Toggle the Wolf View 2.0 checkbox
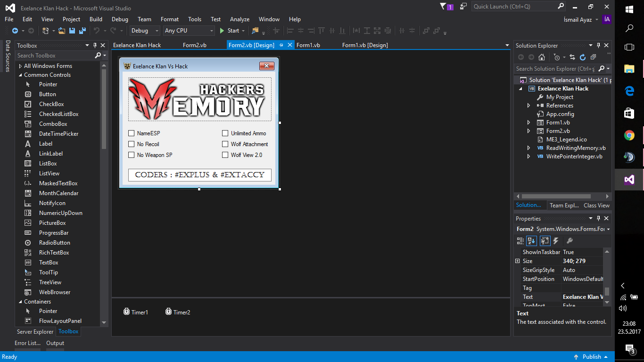Viewport: 644px width, 362px height. point(225,155)
